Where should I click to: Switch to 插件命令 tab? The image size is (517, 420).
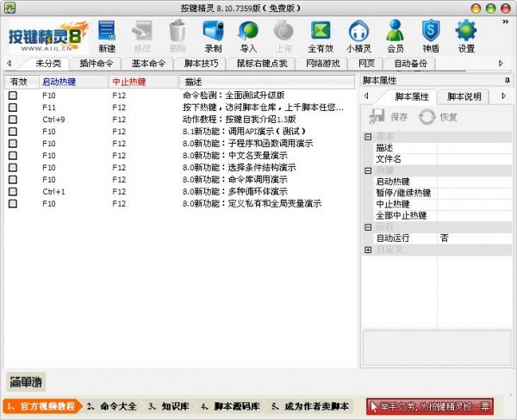[96, 63]
